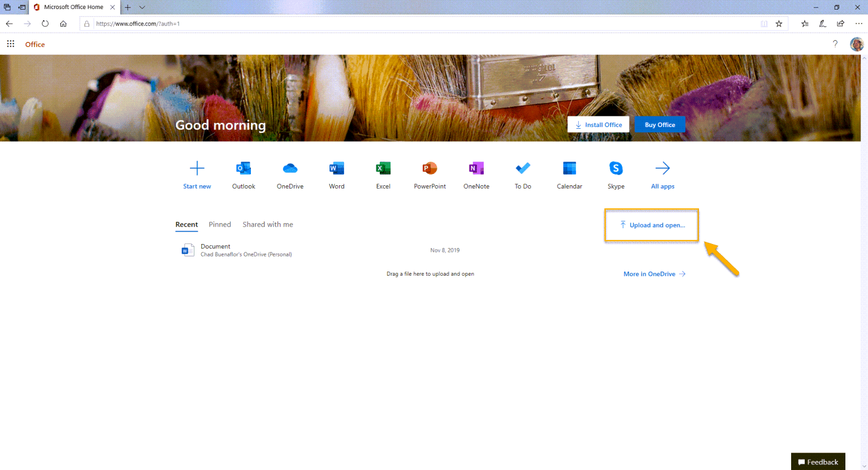Image resolution: width=868 pixels, height=470 pixels.
Task: Open the Feedback panel
Action: point(818,462)
